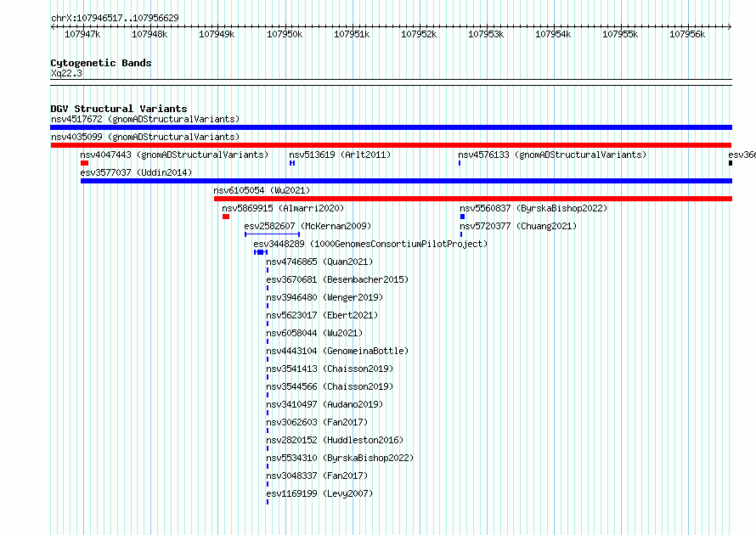The width and height of the screenshot is (756, 535).
Task: Open the esv1169199 (Levy2007) label
Action: pyautogui.click(x=319, y=493)
